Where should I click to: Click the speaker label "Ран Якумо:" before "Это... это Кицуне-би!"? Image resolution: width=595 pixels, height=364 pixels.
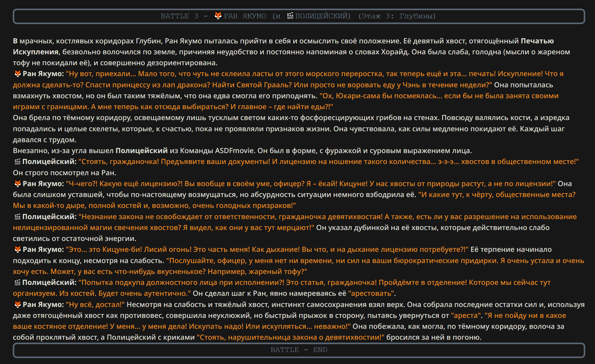(x=43, y=249)
